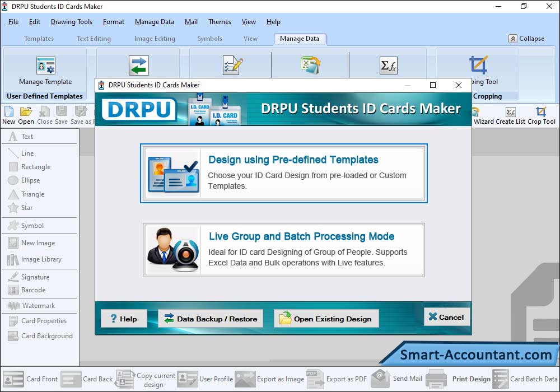The height and width of the screenshot is (392, 560).
Task: Click the sigma formula ribbon icon
Action: tap(388, 66)
